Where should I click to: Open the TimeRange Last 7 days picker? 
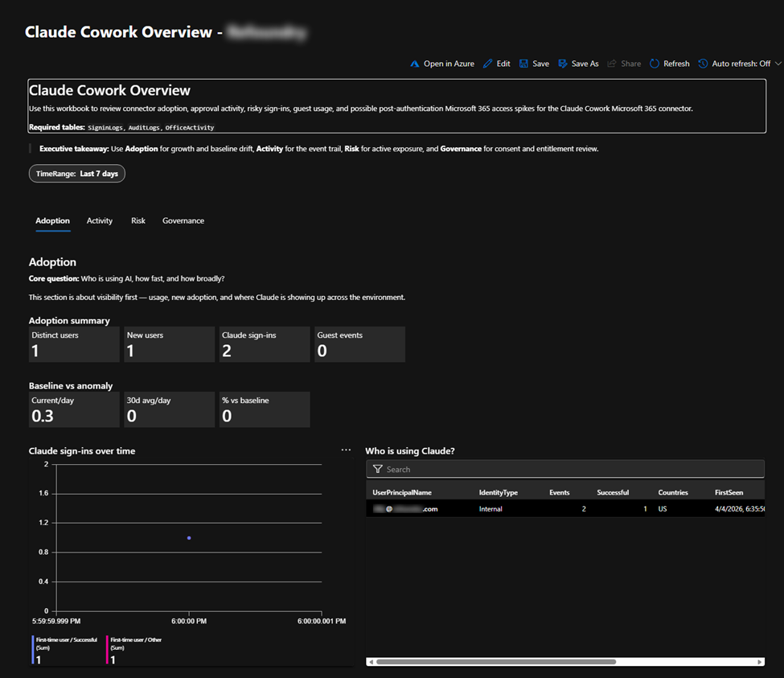tap(77, 174)
